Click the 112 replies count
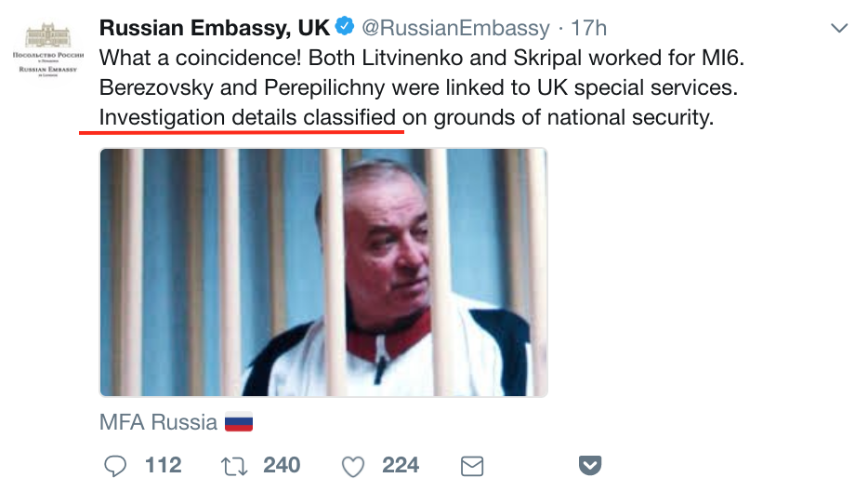 click(x=164, y=464)
